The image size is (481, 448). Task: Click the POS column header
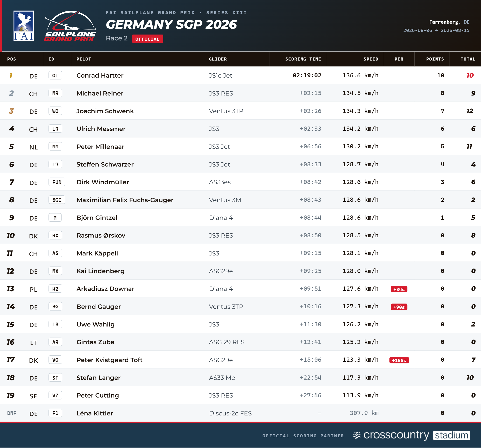click(12, 59)
